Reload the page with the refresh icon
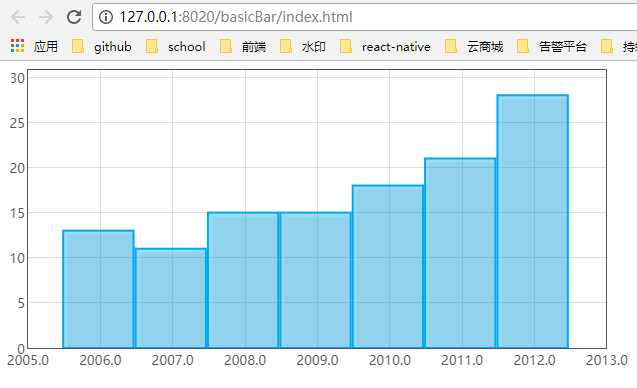The height and width of the screenshot is (388, 637). tap(74, 17)
